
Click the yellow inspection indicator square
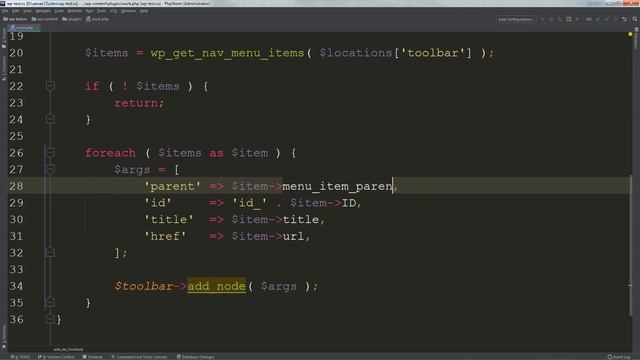tap(630, 35)
